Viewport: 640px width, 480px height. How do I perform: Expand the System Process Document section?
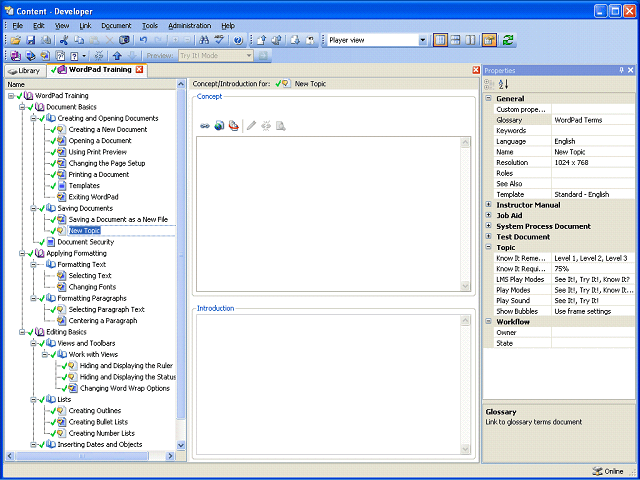point(488,226)
